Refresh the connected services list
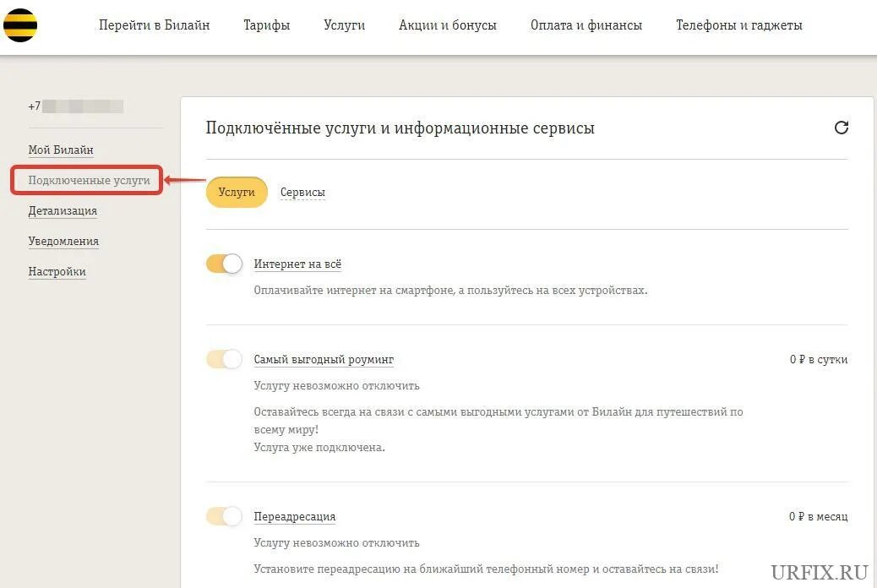Viewport: 877px width, 588px height. tap(842, 128)
